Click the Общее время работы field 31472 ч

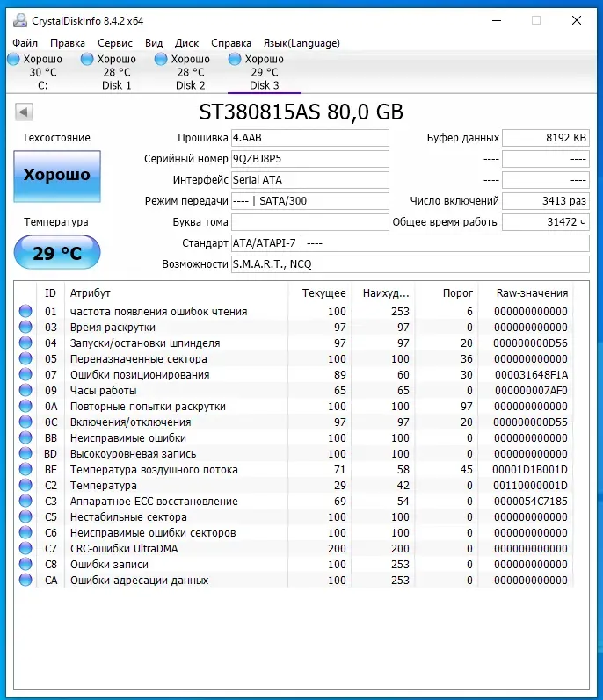(x=546, y=222)
